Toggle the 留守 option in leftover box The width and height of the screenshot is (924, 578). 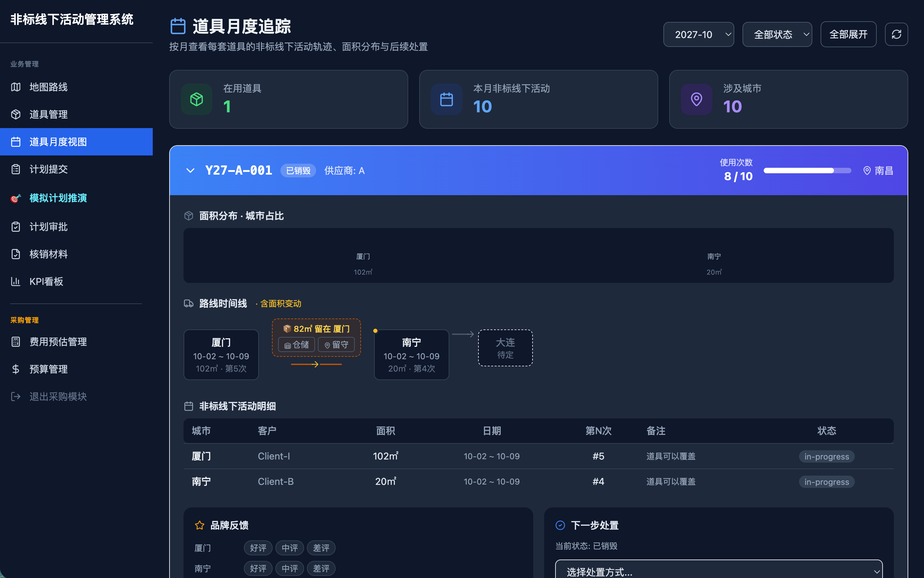336,345
